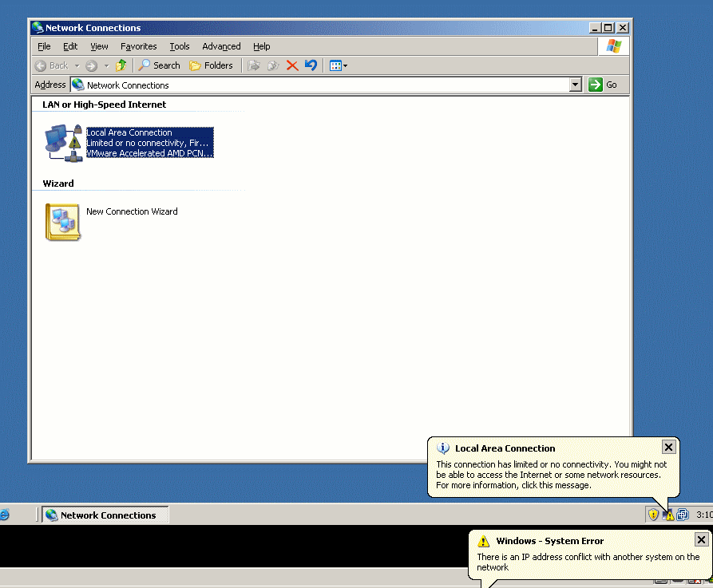Click the limited connectivity balloon message
This screenshot has width=713, height=588.
[549, 473]
